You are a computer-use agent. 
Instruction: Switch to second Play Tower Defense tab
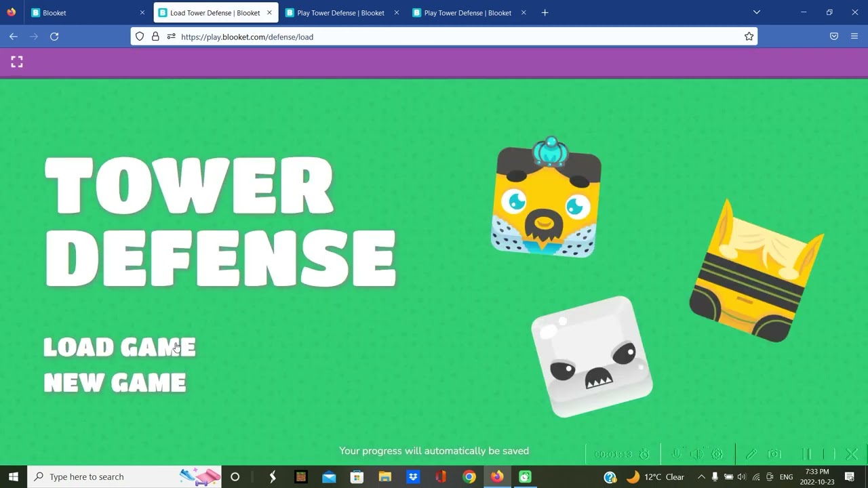tap(467, 13)
